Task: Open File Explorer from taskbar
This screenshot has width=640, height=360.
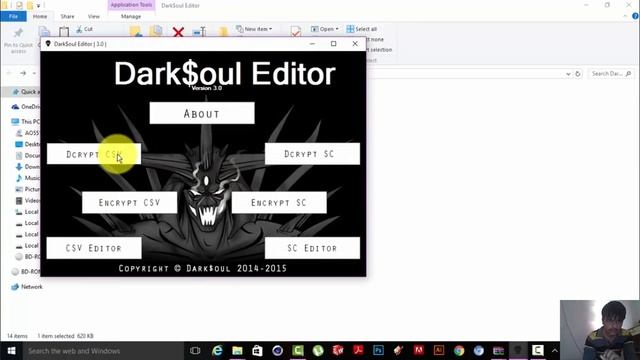Action: coord(237,351)
